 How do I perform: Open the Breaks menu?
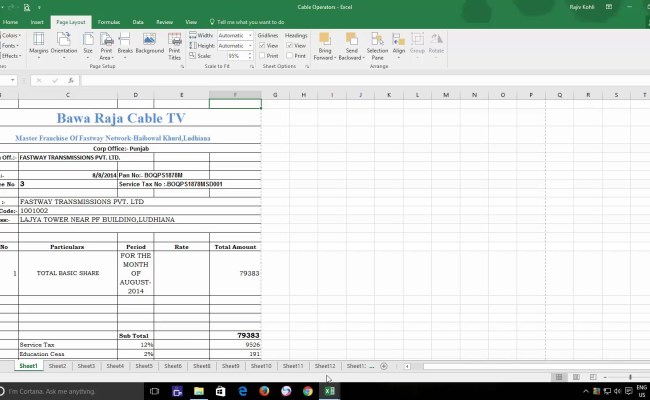tap(125, 45)
